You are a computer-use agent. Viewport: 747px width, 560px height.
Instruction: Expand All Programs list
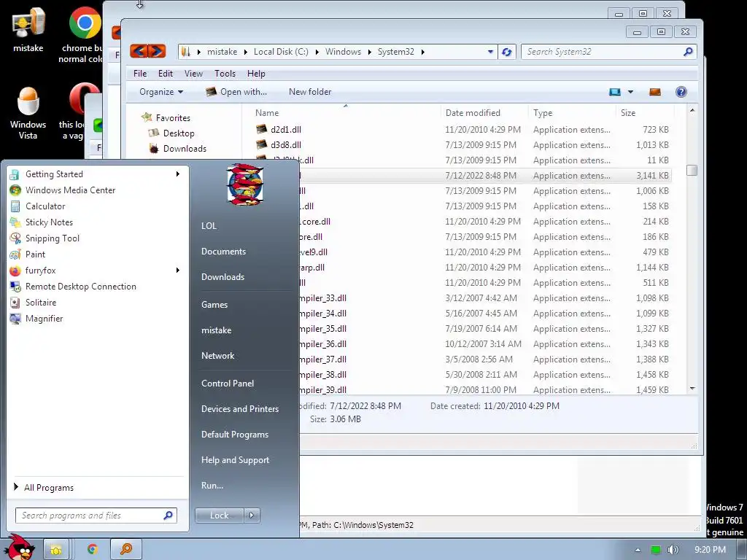click(44, 487)
